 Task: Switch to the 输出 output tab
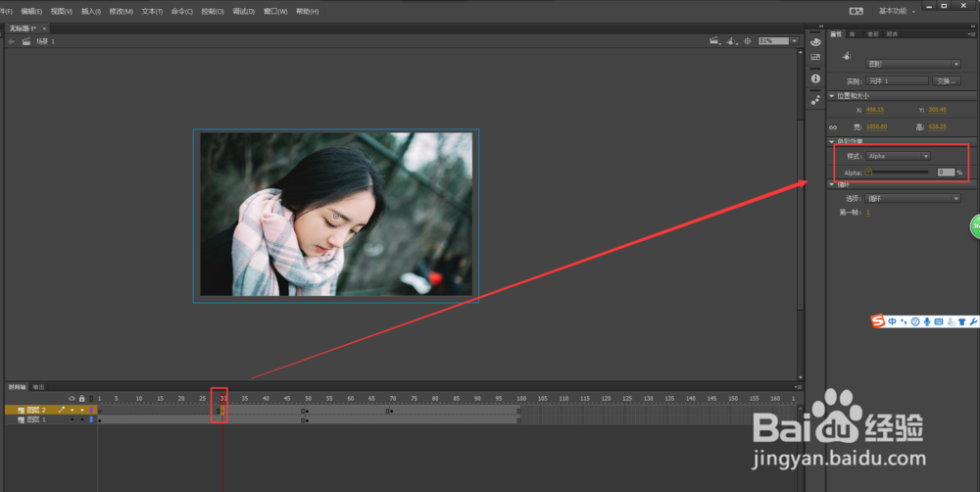(38, 387)
